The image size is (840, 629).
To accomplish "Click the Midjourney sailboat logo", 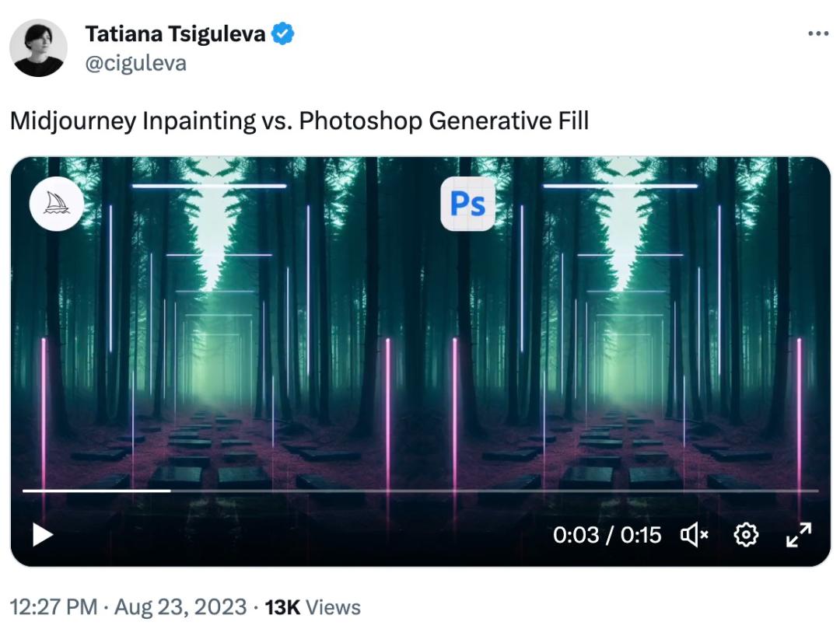I will coord(57,204).
